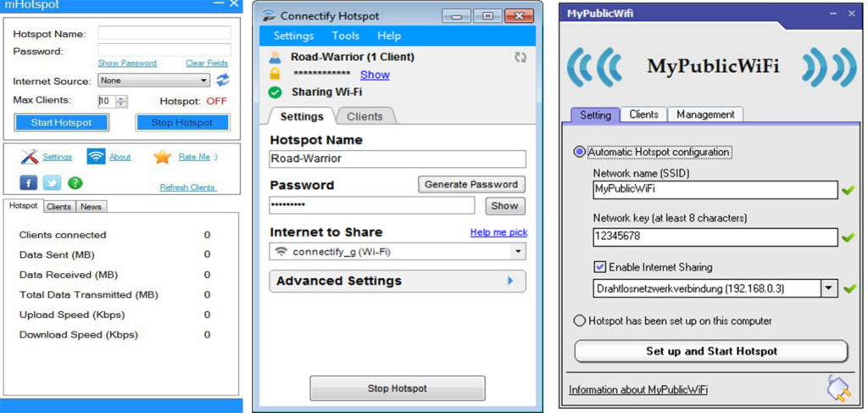
Task: Click the Rate Me star icon
Action: click(x=162, y=157)
